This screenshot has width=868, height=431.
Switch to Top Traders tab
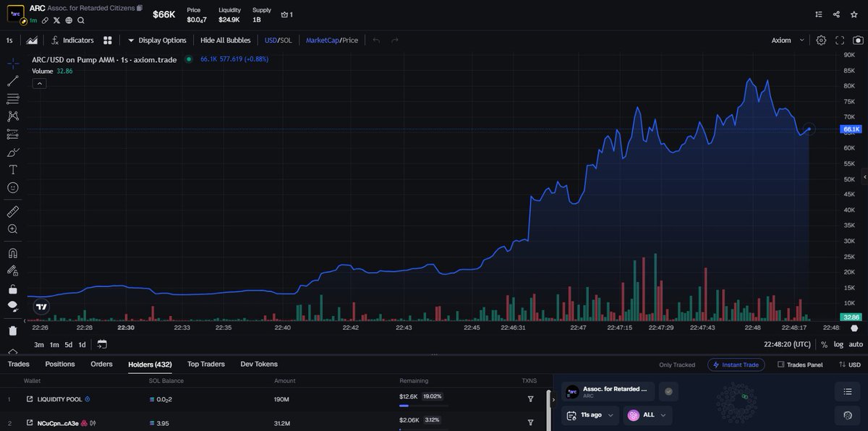[206, 364]
